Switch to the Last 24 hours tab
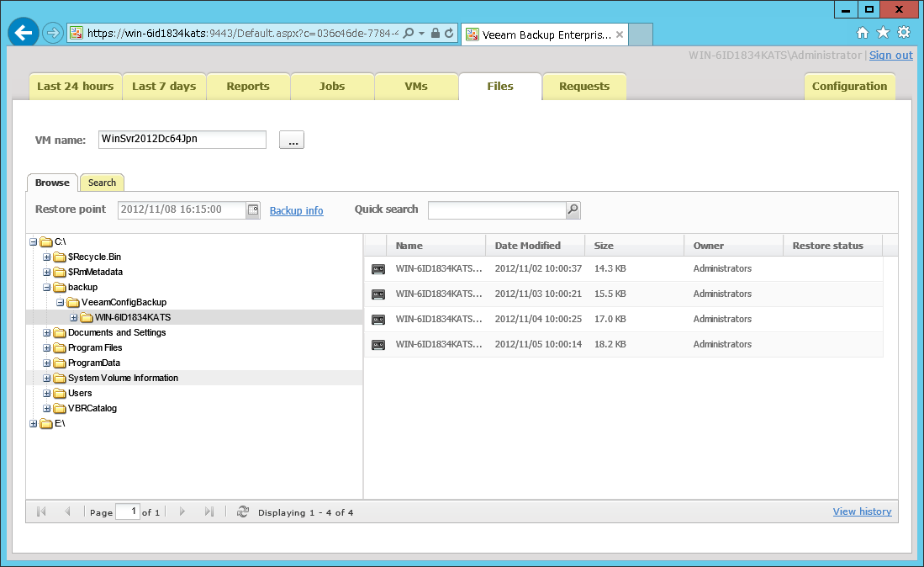The image size is (924, 567). click(x=76, y=86)
